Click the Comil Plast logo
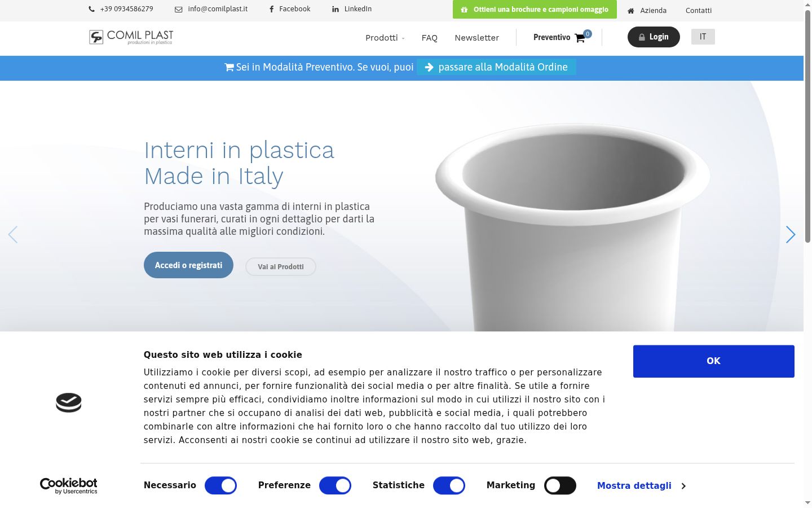 tap(131, 37)
